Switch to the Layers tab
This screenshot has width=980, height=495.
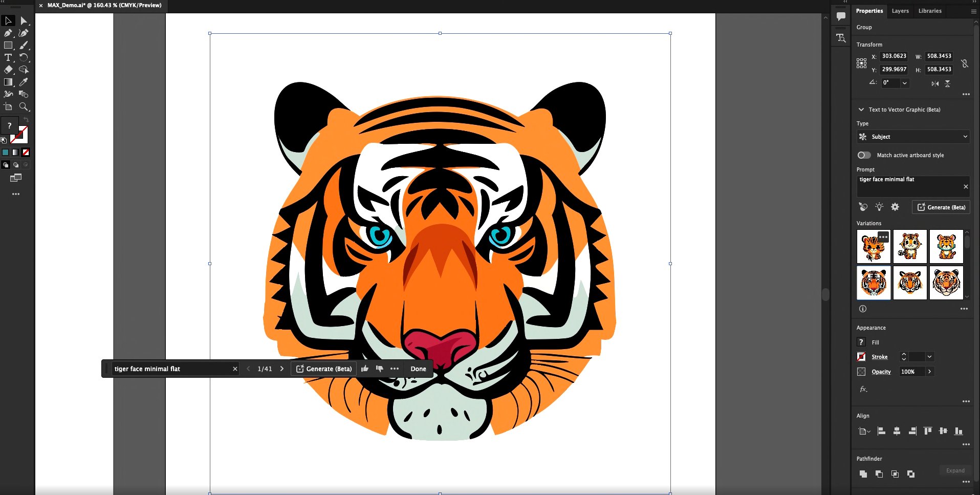[900, 11]
